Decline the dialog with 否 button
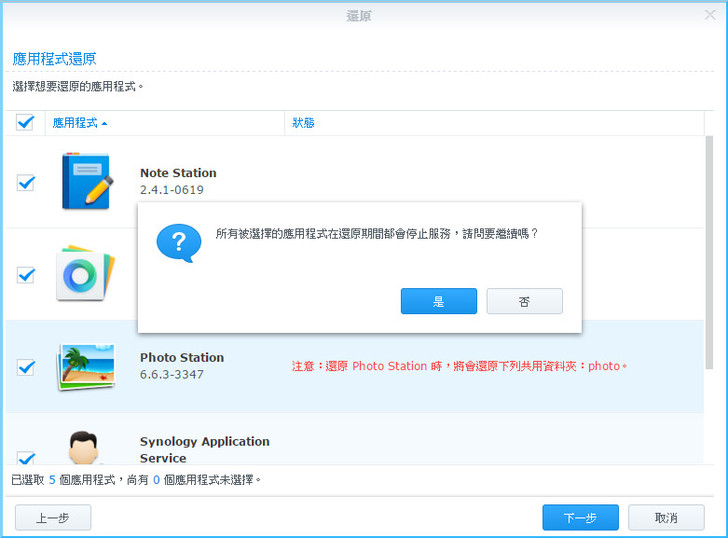This screenshot has width=728, height=538. pyautogui.click(x=524, y=301)
